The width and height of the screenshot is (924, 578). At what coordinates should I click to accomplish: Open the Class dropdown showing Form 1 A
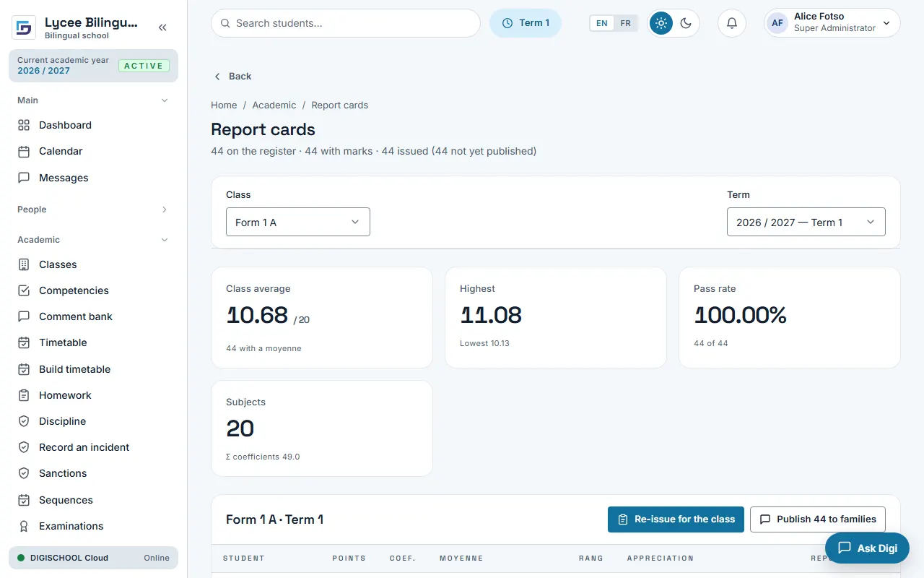tap(298, 222)
